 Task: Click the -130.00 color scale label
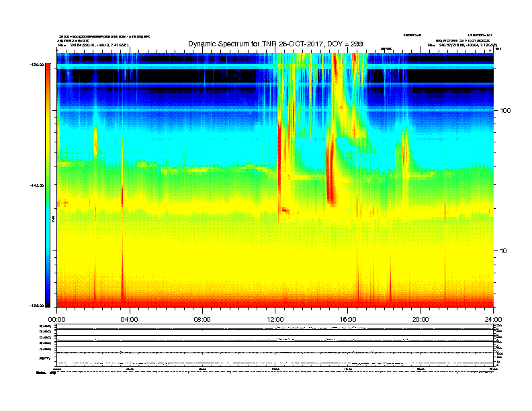[37, 64]
